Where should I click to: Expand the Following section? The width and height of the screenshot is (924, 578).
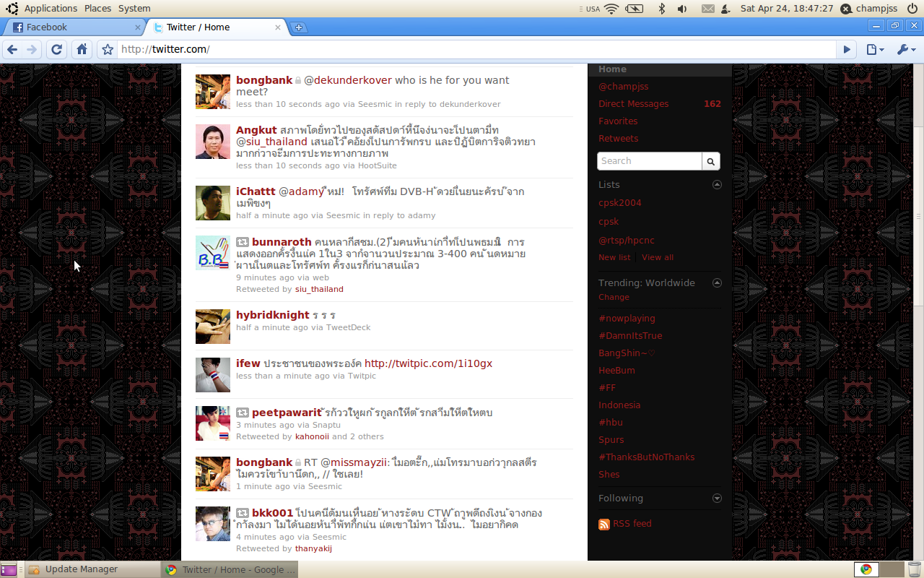pos(717,498)
